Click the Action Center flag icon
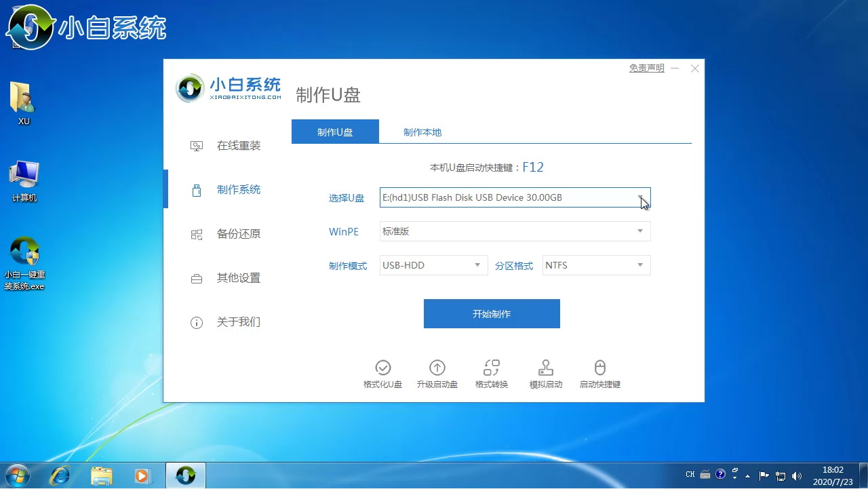Image resolution: width=868 pixels, height=489 pixels. (x=764, y=475)
